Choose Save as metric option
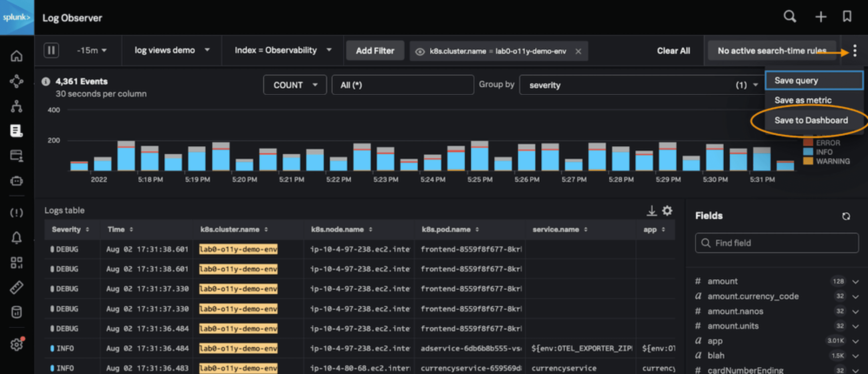 pos(803,100)
